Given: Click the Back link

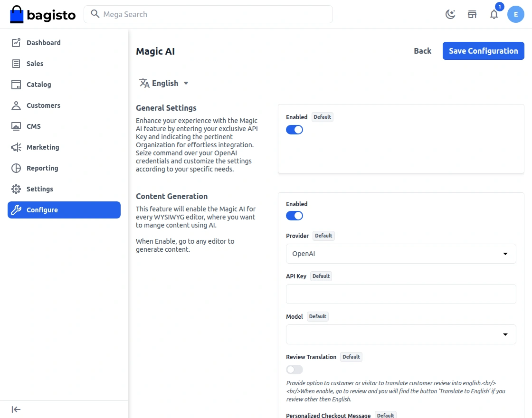Looking at the screenshot, I should [x=422, y=51].
